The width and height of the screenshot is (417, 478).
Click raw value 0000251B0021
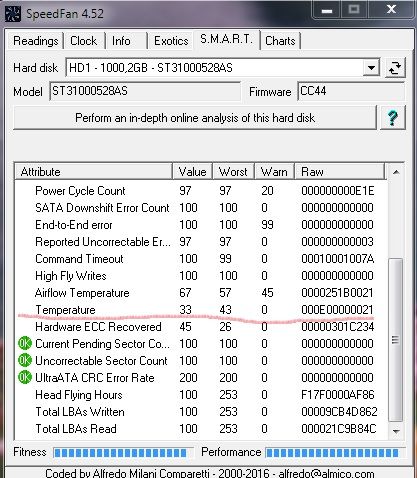tap(337, 293)
